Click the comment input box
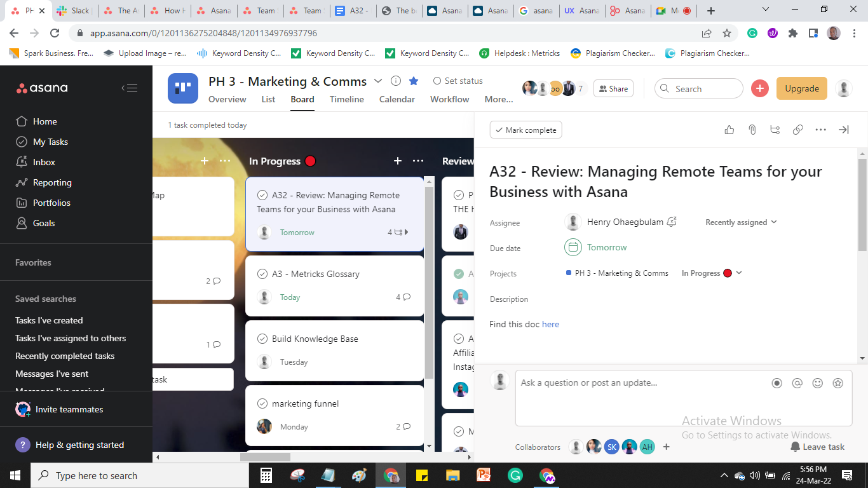 tap(684, 398)
